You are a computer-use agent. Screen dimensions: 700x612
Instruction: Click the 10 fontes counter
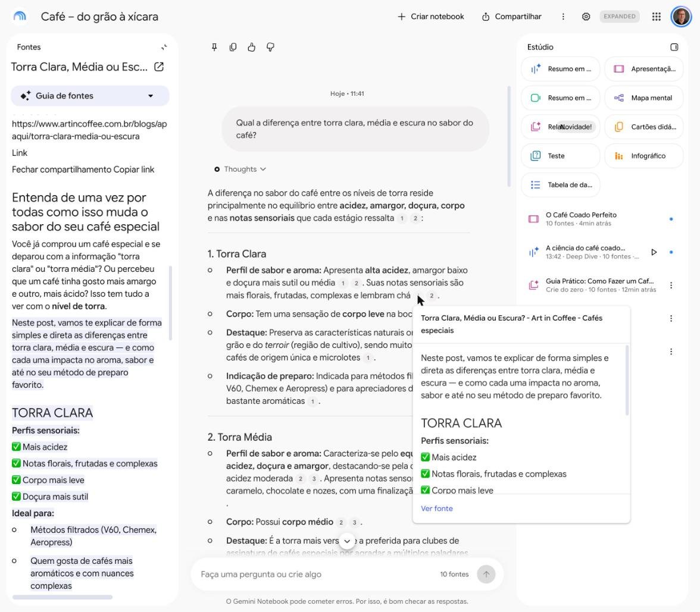click(454, 574)
